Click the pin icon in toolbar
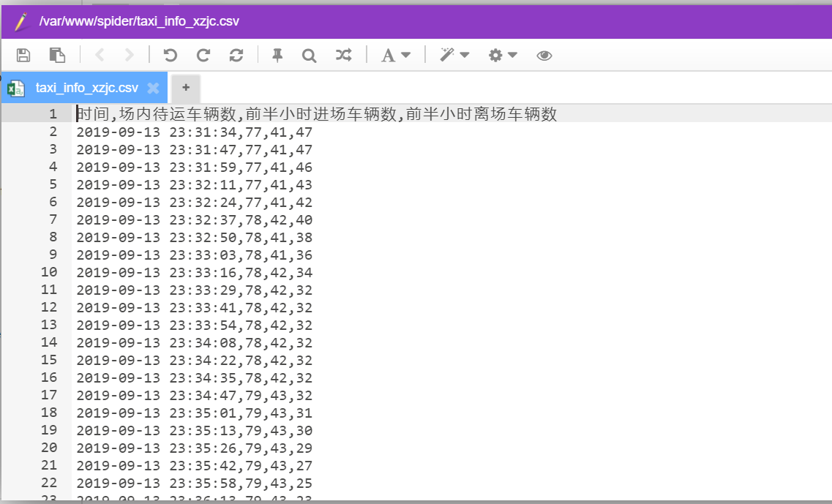The height and width of the screenshot is (504, 832). point(277,55)
